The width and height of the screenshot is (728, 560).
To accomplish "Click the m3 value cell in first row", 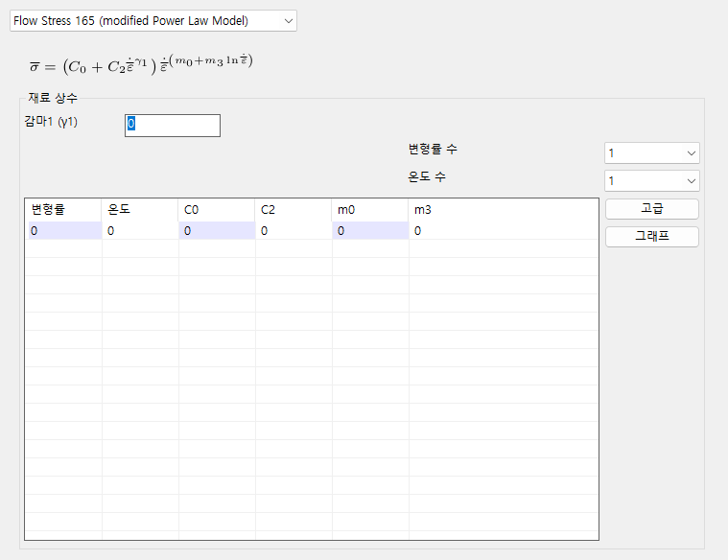I will pyautogui.click(x=504, y=231).
